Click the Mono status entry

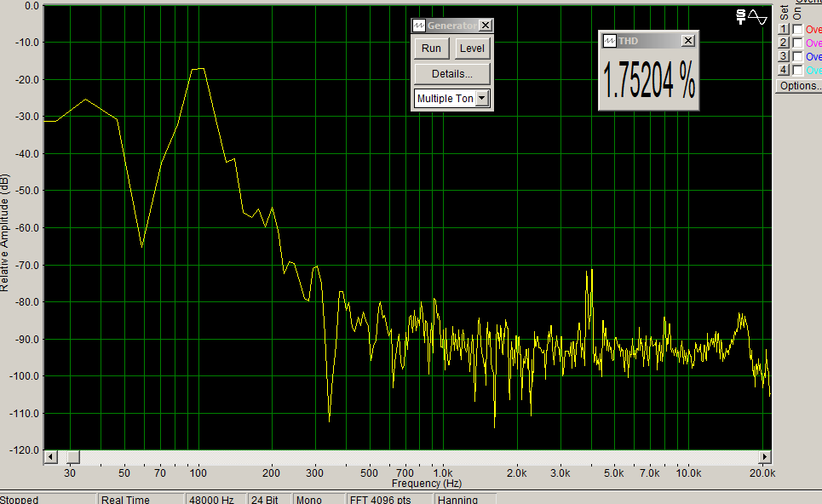tap(319, 499)
